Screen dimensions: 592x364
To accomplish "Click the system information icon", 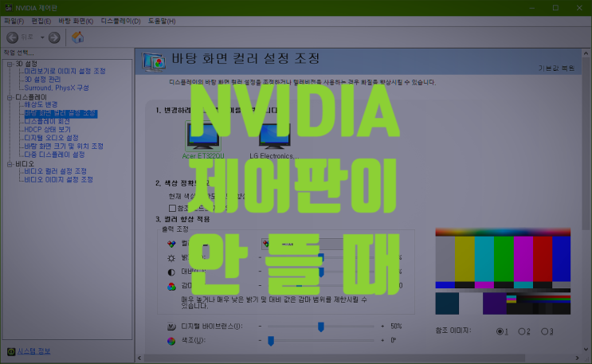I will (11, 351).
